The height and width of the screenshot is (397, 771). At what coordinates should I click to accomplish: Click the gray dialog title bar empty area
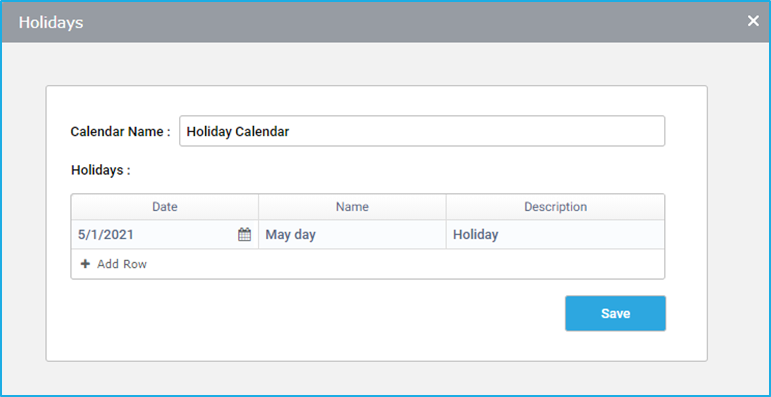pos(393,22)
